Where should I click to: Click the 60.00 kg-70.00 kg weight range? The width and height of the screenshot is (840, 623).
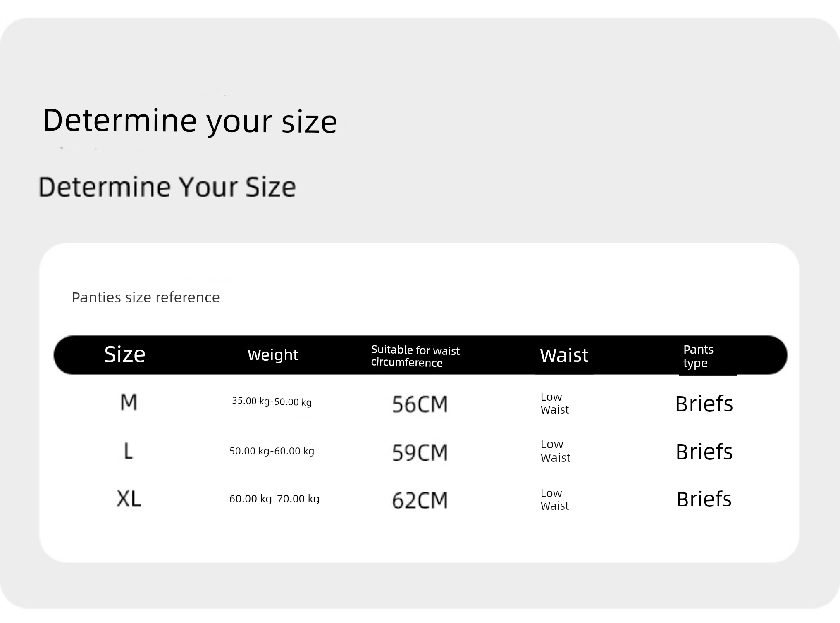tap(274, 499)
